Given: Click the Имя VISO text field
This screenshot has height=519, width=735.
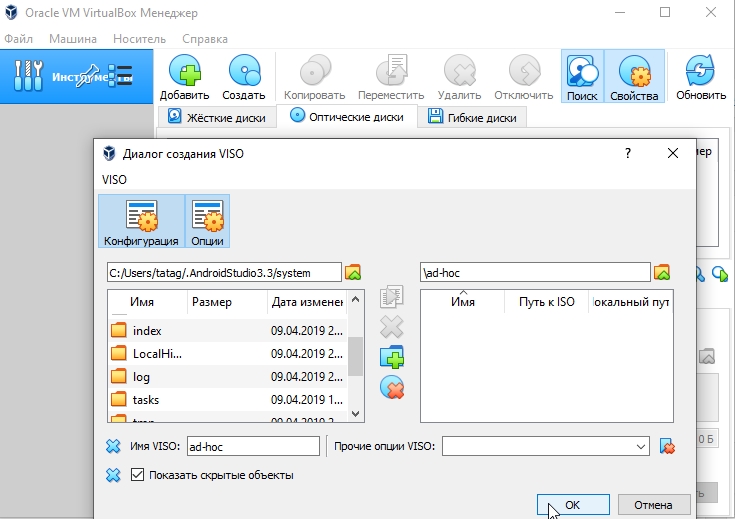Looking at the screenshot, I should (x=253, y=446).
